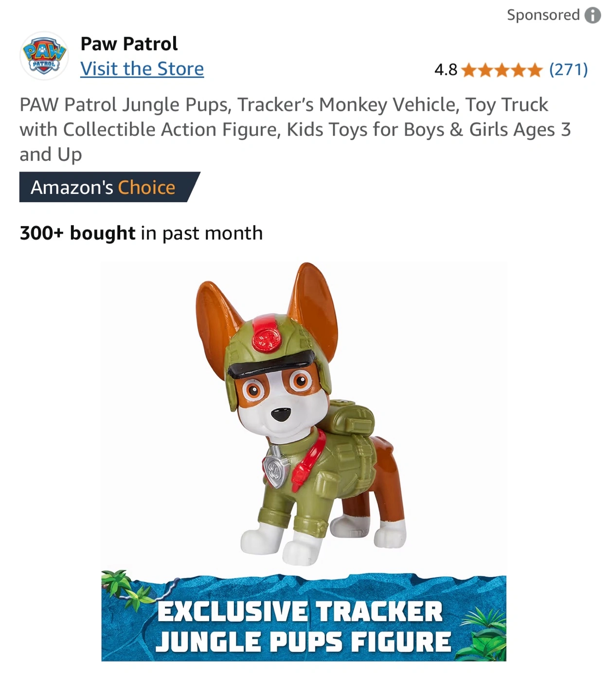Click the first orange rating star

[468, 70]
